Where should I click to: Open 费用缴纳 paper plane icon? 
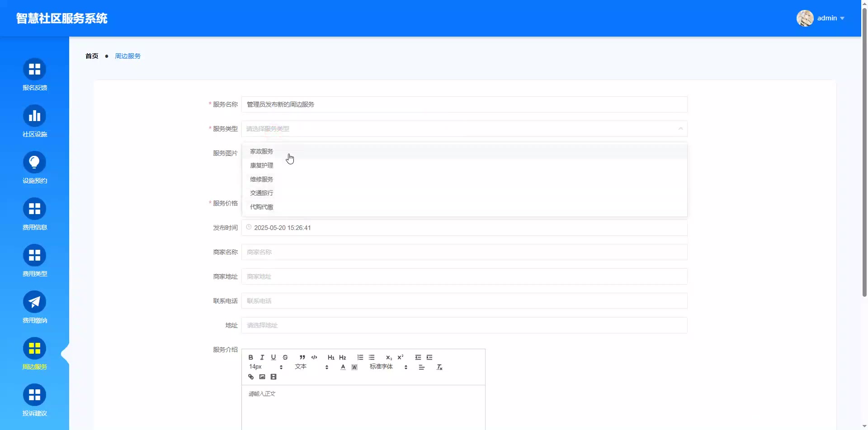tap(35, 302)
